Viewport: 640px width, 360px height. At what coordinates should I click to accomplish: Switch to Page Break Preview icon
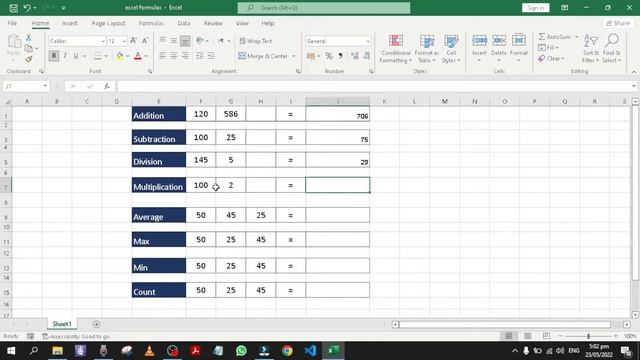(x=547, y=336)
